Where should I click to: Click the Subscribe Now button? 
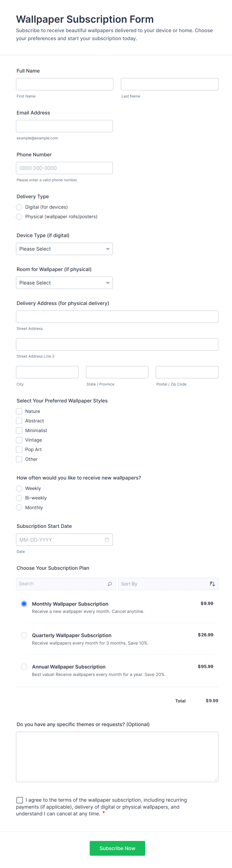(x=117, y=848)
